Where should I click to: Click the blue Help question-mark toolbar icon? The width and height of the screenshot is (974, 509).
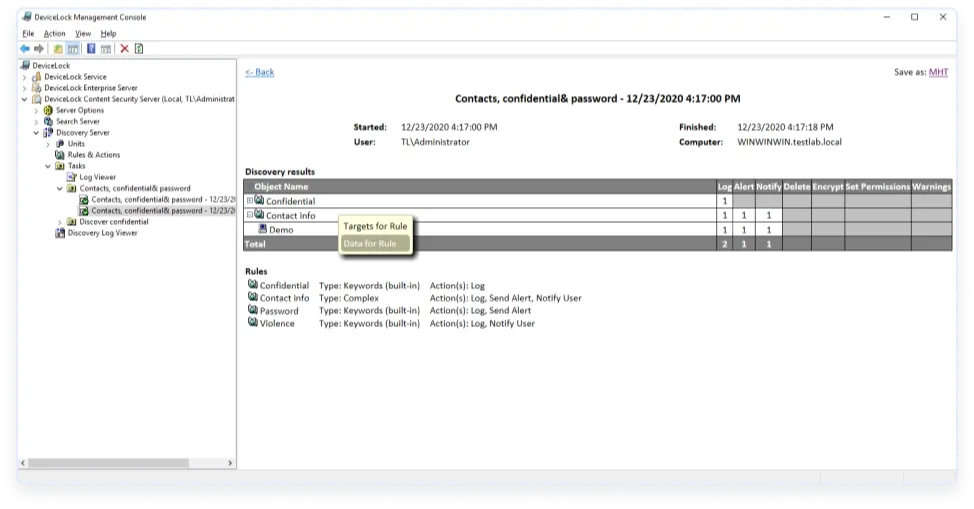pyautogui.click(x=91, y=48)
